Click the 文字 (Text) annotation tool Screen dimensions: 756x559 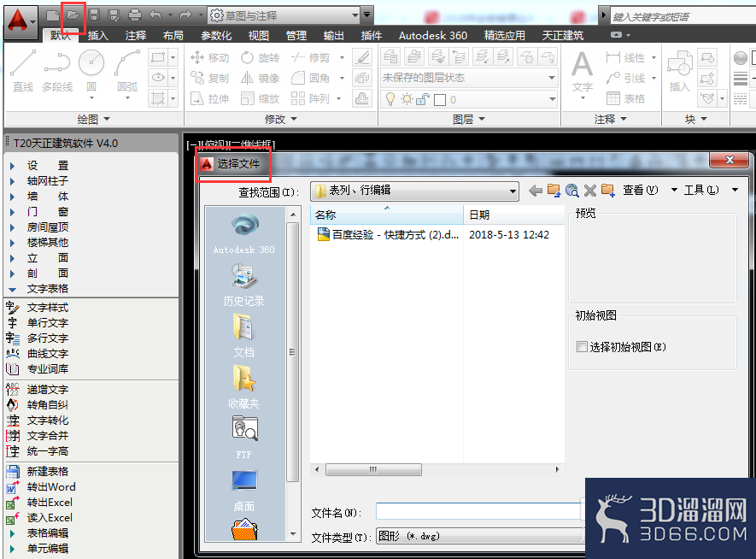583,73
